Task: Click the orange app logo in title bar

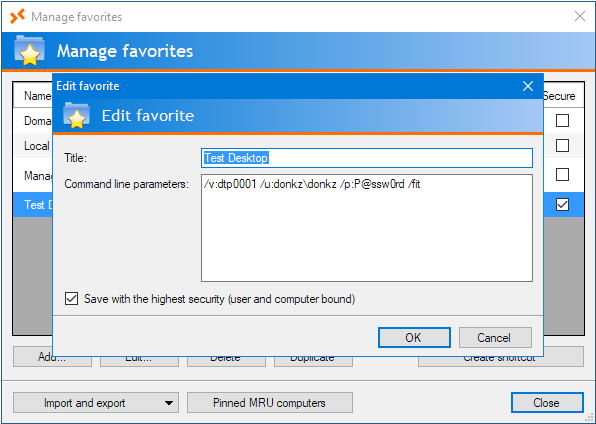Action: pyautogui.click(x=17, y=16)
